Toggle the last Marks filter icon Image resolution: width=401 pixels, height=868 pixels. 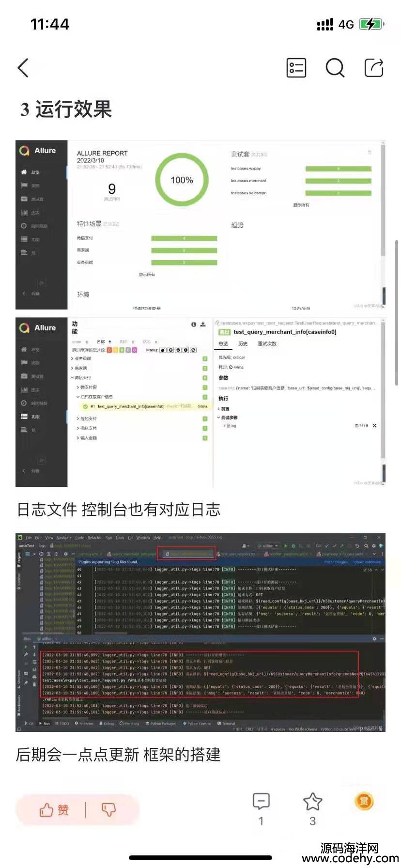(193, 350)
